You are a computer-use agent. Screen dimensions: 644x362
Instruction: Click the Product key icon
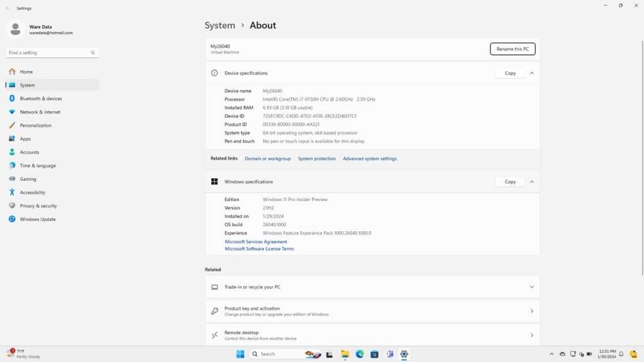click(214, 311)
